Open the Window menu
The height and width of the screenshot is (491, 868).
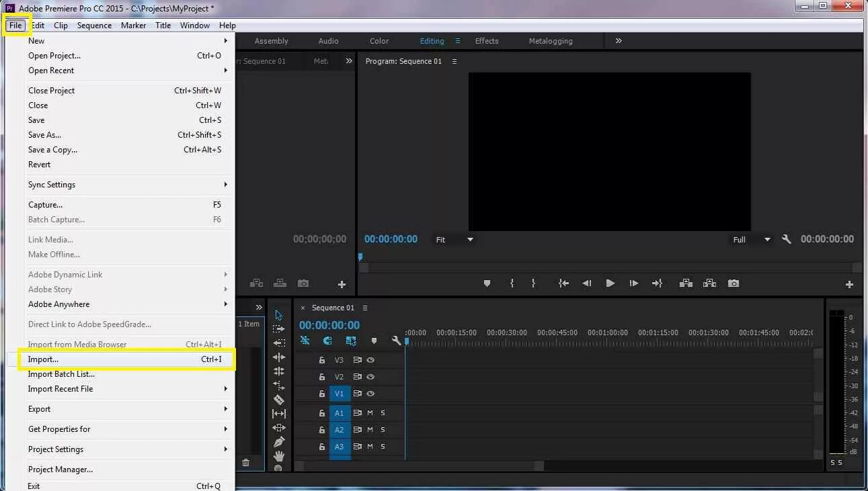pos(195,26)
